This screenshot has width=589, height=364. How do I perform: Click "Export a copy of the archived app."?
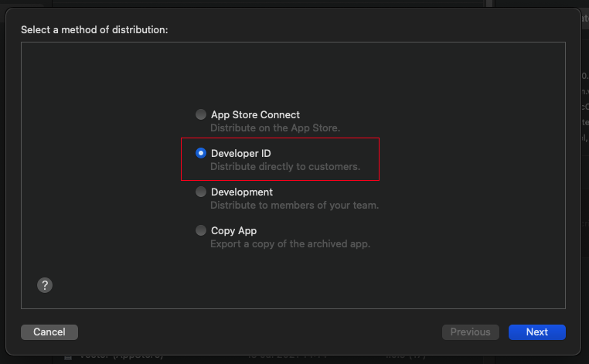(291, 243)
